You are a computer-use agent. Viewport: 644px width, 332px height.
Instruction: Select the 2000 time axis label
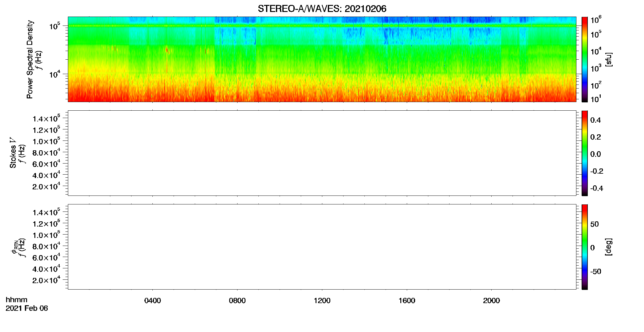click(491, 301)
